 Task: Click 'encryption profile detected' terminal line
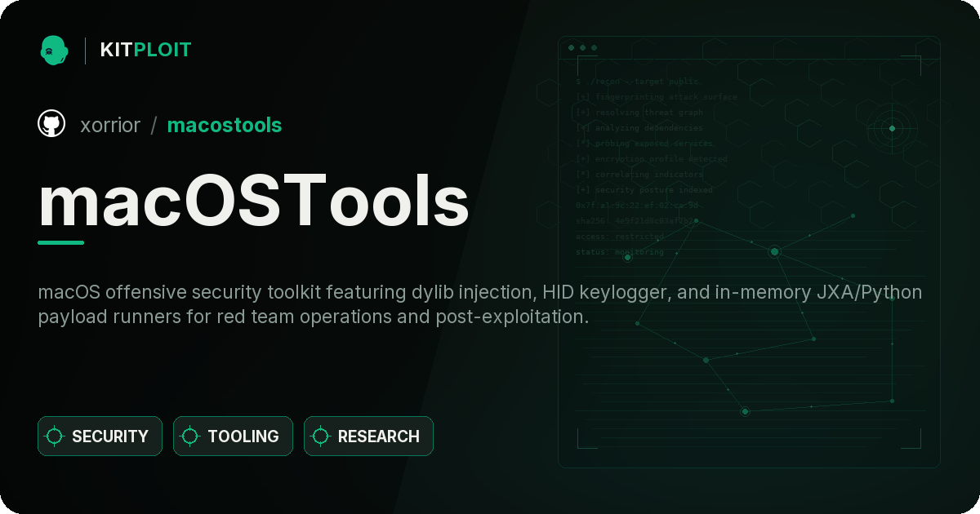tap(651, 159)
